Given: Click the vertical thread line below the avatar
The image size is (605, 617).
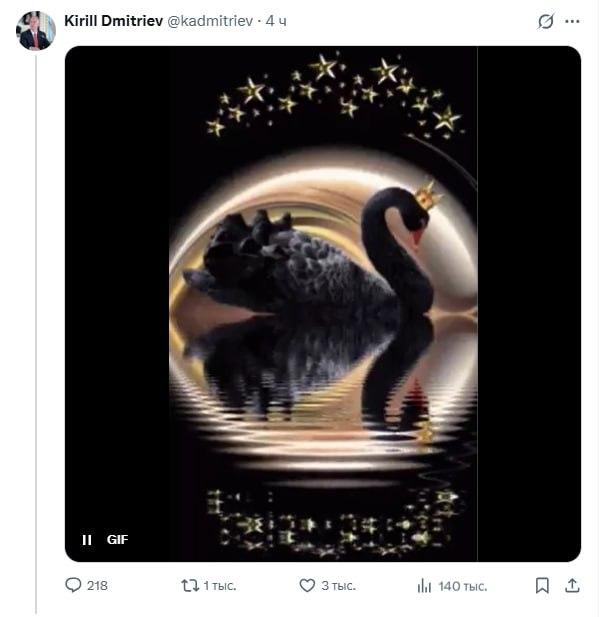Looking at the screenshot, I should 36,330.
